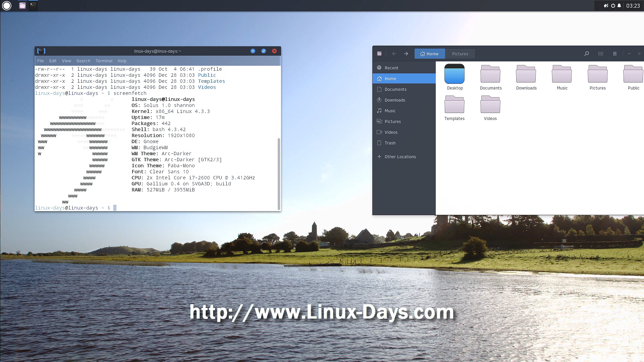Switch file view using grid view icon

(601, 54)
